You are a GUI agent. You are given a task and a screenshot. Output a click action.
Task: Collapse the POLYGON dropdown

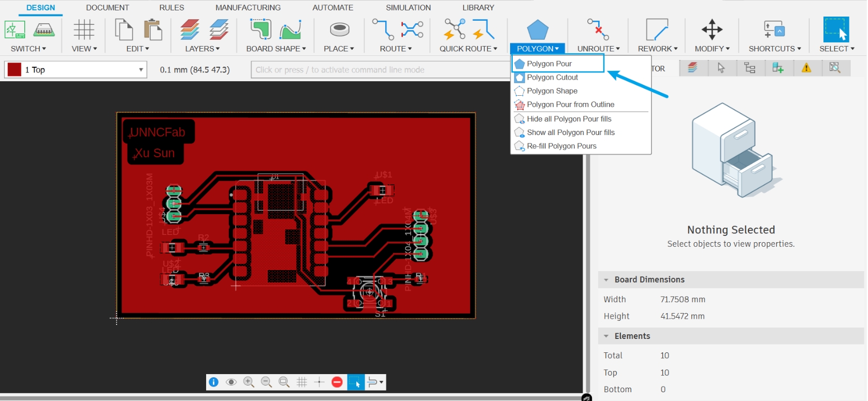click(x=538, y=49)
